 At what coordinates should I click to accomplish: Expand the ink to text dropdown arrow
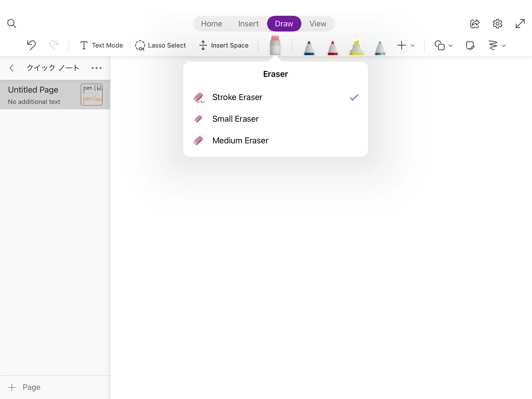(x=504, y=46)
